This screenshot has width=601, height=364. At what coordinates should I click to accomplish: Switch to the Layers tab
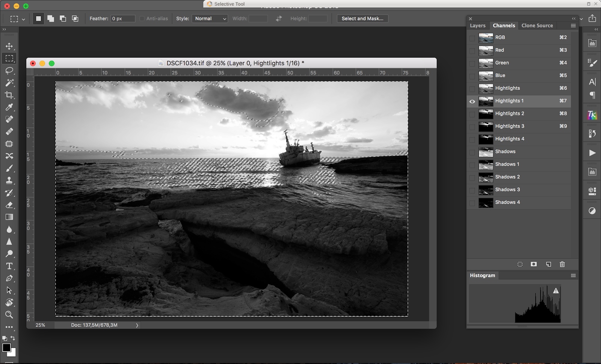point(477,26)
